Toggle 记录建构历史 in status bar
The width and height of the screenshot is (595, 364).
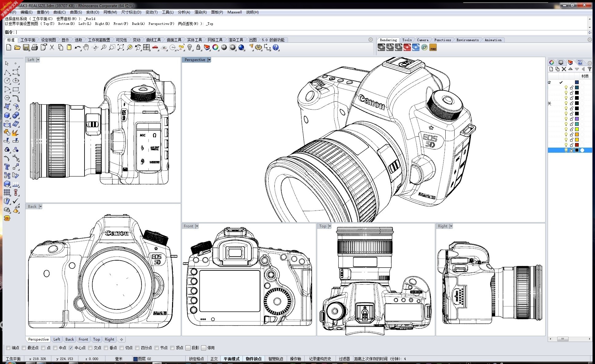(320, 359)
